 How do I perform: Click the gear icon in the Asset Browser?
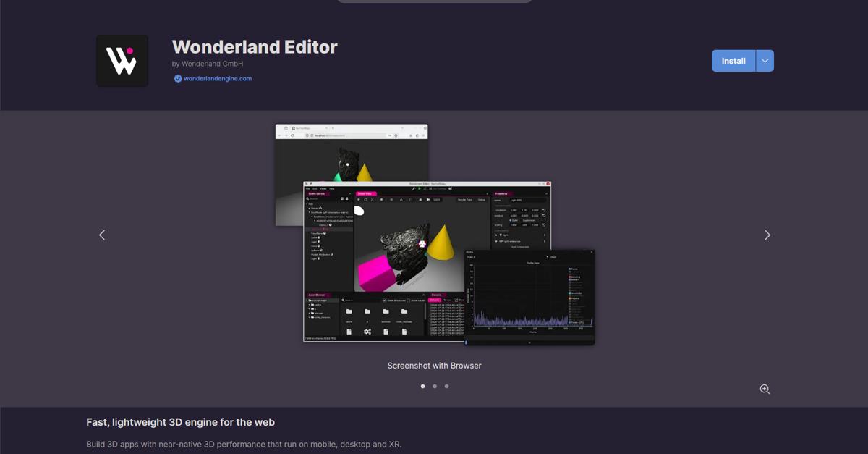pyautogui.click(x=367, y=332)
